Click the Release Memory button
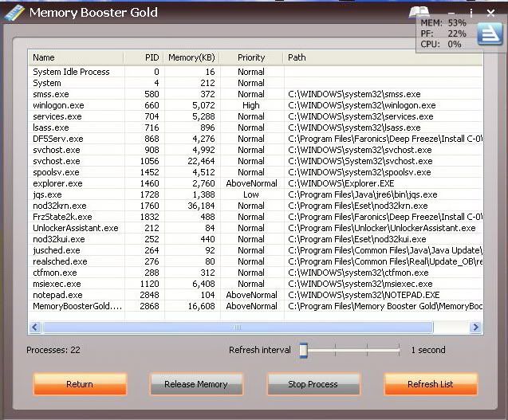Image resolution: width=508 pixels, height=420 pixels. pyautogui.click(x=196, y=384)
